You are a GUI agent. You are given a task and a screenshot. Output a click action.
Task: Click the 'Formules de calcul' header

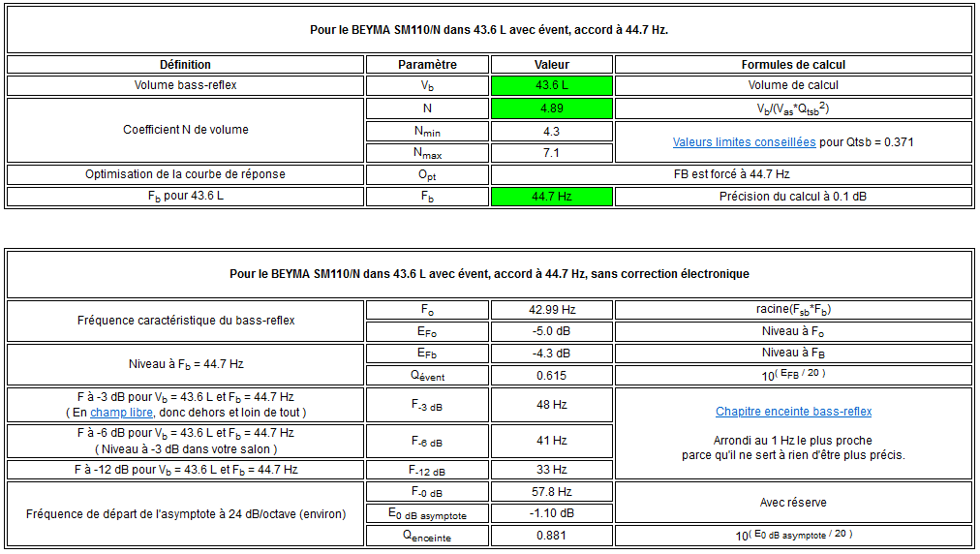(x=793, y=64)
